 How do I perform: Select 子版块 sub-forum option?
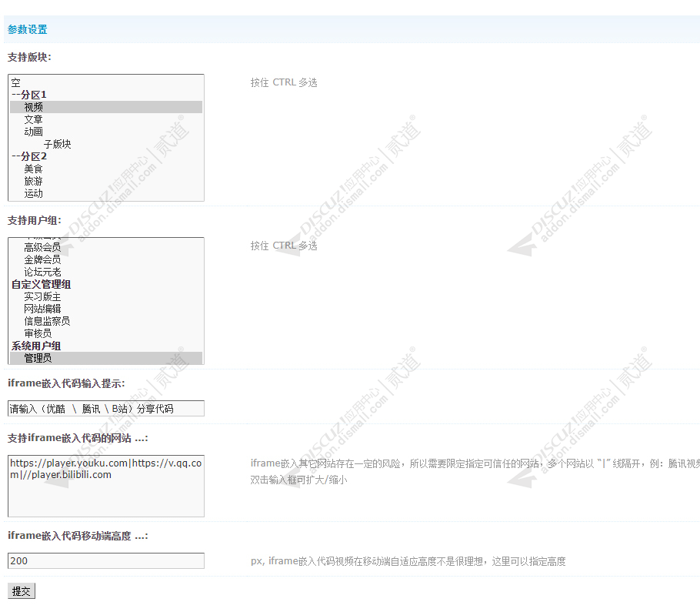point(106,144)
